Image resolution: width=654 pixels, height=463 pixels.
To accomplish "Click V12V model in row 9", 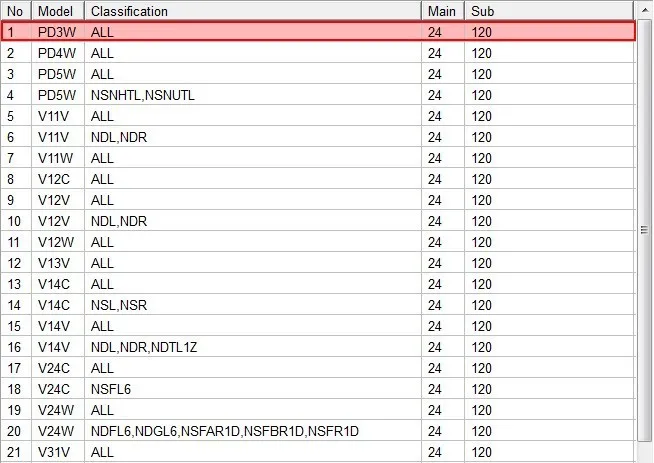I will tap(58, 200).
